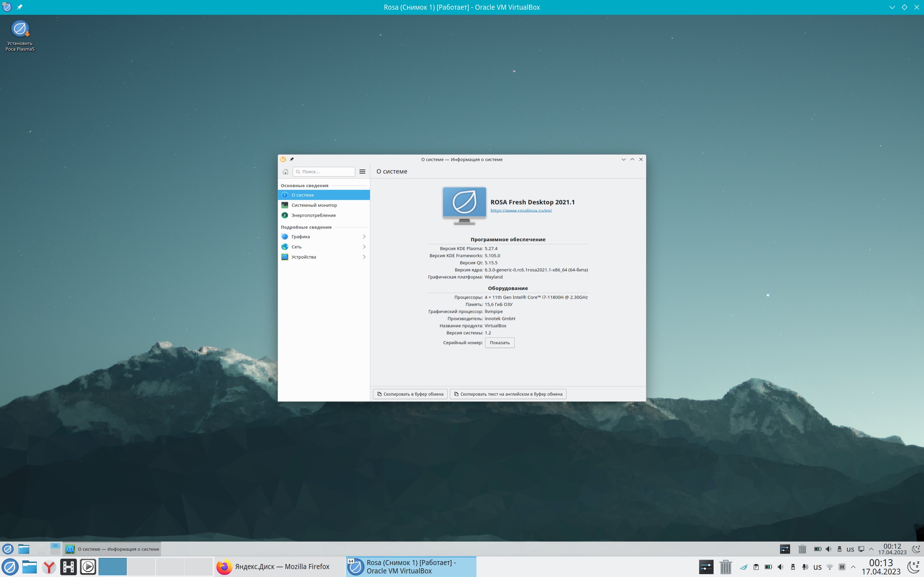Launch Yandex Browser from host taskbar

tap(49, 567)
